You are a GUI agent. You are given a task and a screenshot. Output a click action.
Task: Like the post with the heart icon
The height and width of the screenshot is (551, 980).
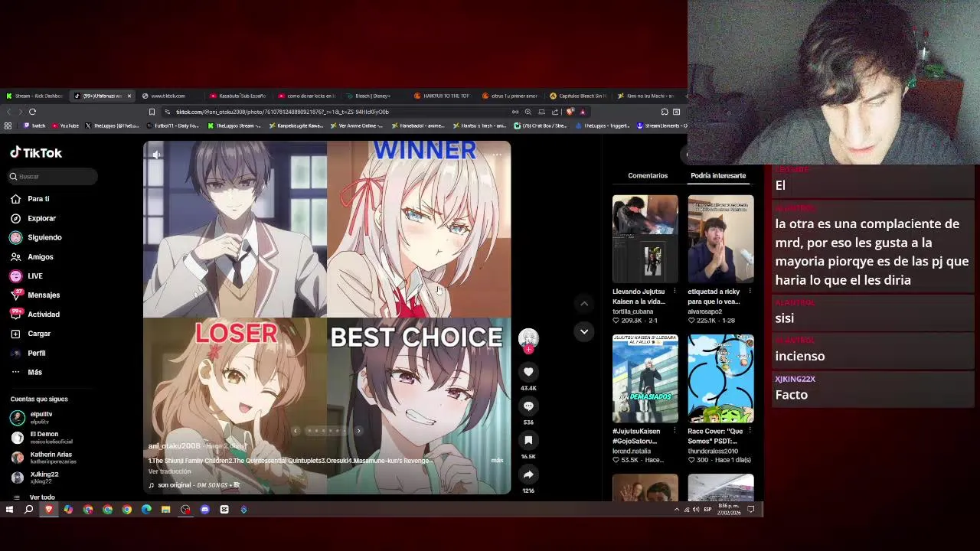[528, 372]
